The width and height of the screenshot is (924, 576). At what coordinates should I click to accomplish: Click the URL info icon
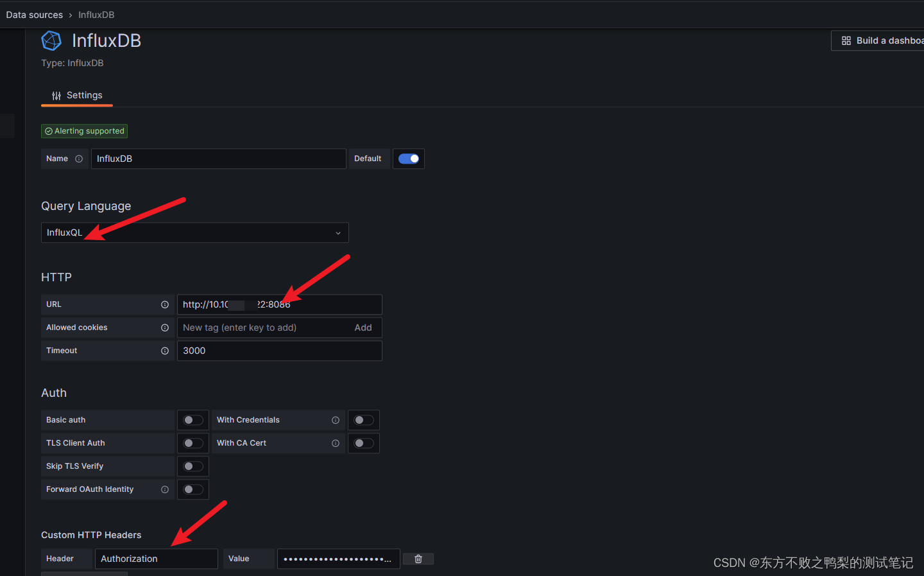[x=165, y=304]
